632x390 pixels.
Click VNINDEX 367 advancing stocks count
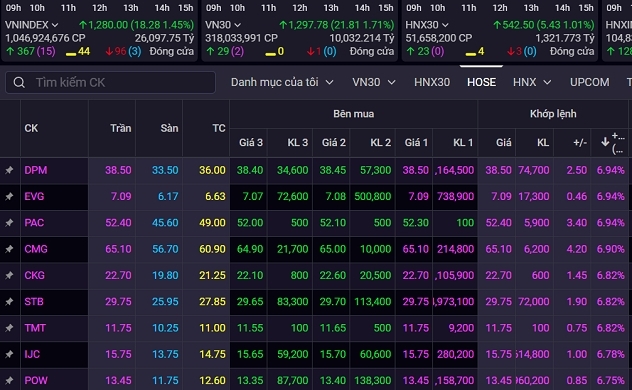[x=26, y=52]
